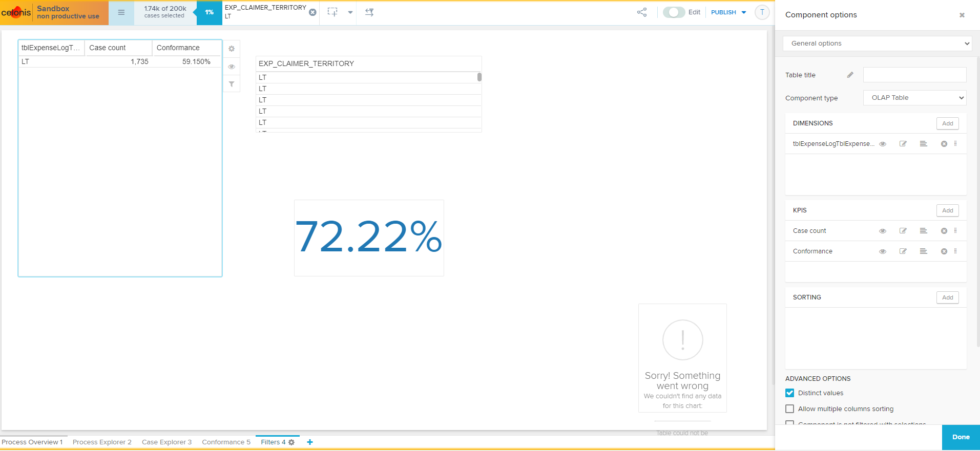
Task: Open OLAP table settings gear icon
Action: (232, 49)
